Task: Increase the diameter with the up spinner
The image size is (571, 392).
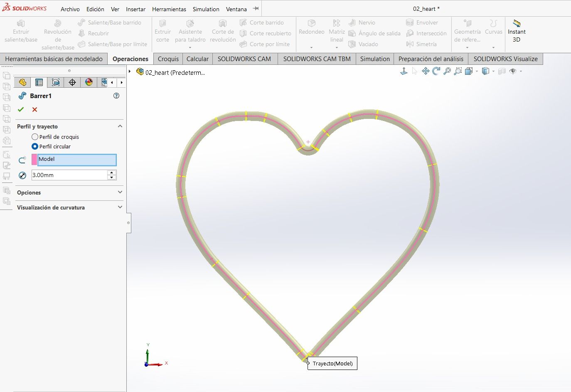Action: pyautogui.click(x=111, y=173)
